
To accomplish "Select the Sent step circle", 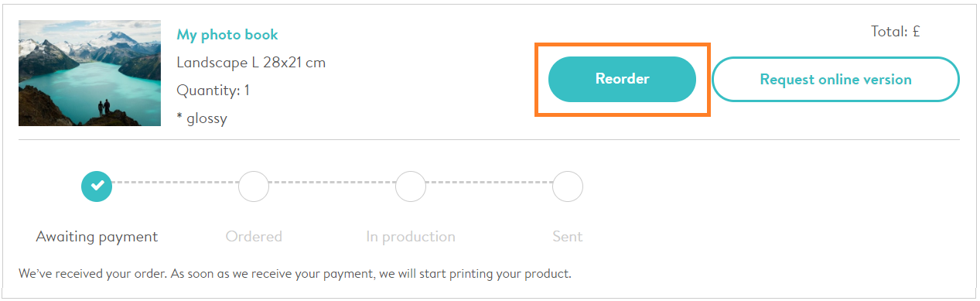I will [x=568, y=186].
